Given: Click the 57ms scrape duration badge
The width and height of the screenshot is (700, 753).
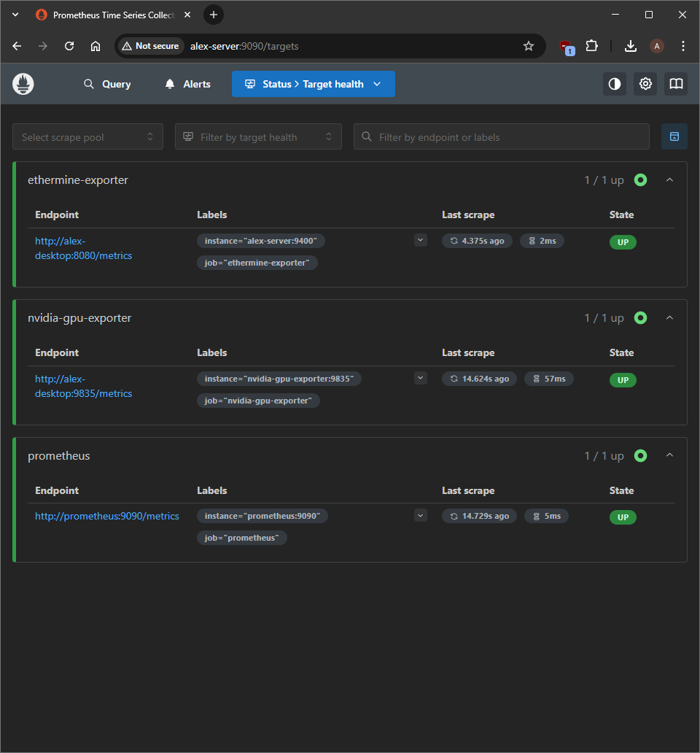Looking at the screenshot, I should click(x=549, y=379).
